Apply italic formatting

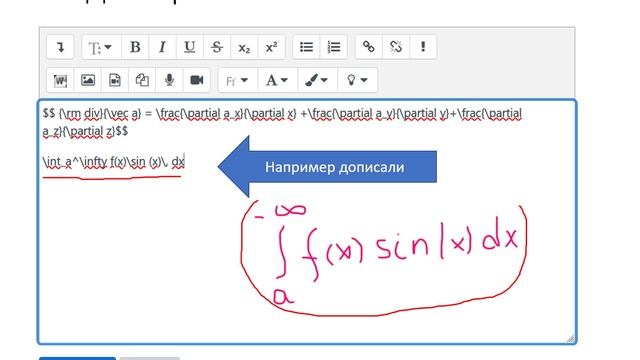[162, 47]
